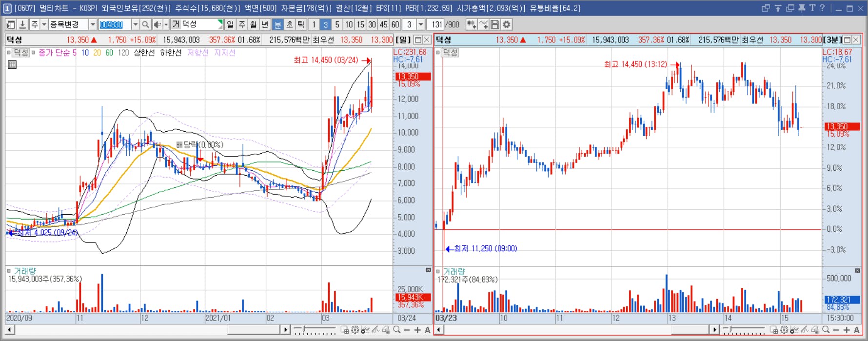Toggle 덕성 price series checkbox in left chart
Screen dimensions: 868x341
(x=9, y=52)
